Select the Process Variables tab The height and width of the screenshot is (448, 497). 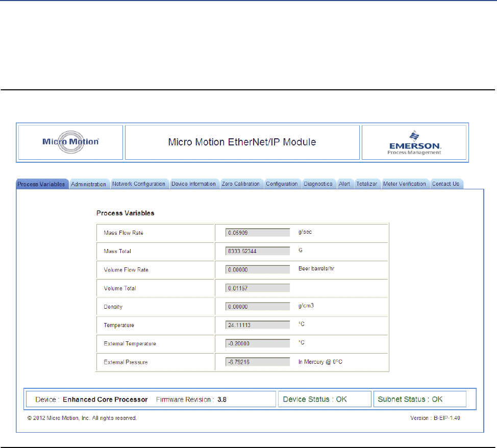pos(42,184)
